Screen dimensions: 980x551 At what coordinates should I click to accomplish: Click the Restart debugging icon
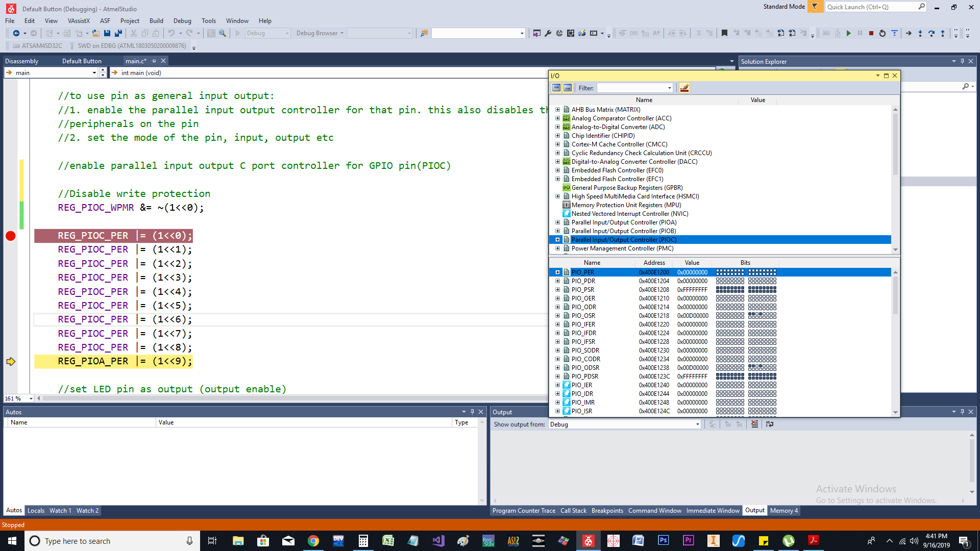click(x=883, y=33)
